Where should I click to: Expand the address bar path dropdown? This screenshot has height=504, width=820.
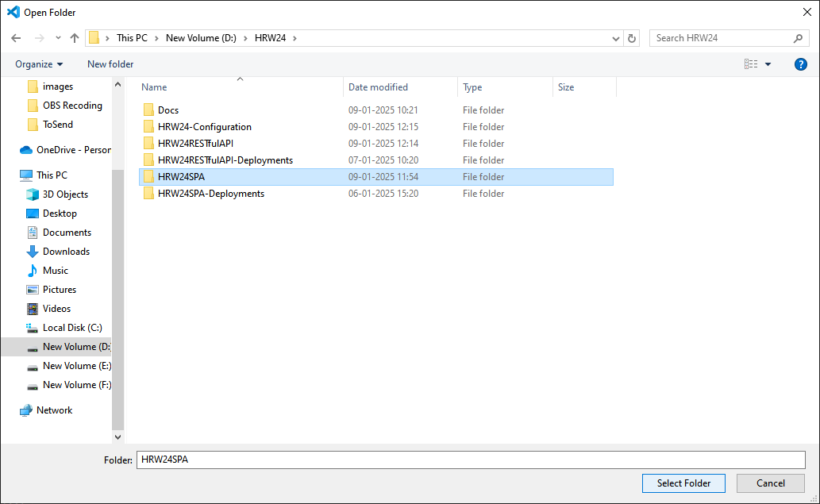click(616, 38)
